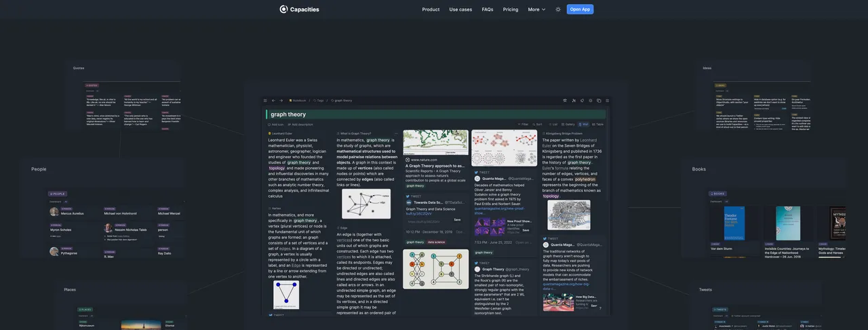Open the Pricing page

pos(511,10)
